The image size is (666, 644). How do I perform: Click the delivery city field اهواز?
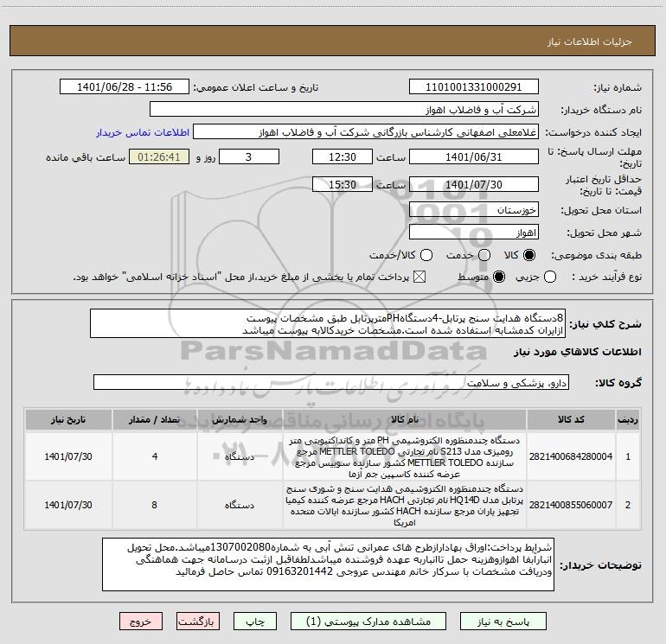[x=474, y=233]
